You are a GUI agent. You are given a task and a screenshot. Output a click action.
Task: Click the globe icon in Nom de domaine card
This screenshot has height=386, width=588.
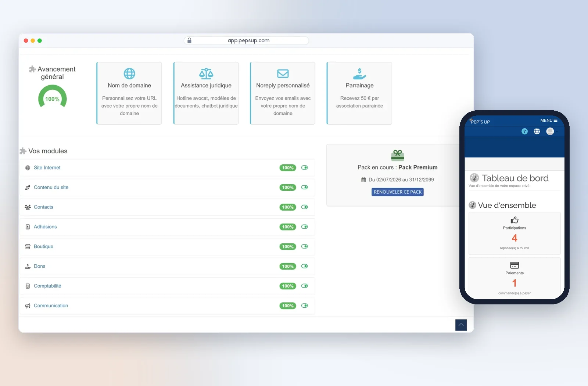coord(129,74)
